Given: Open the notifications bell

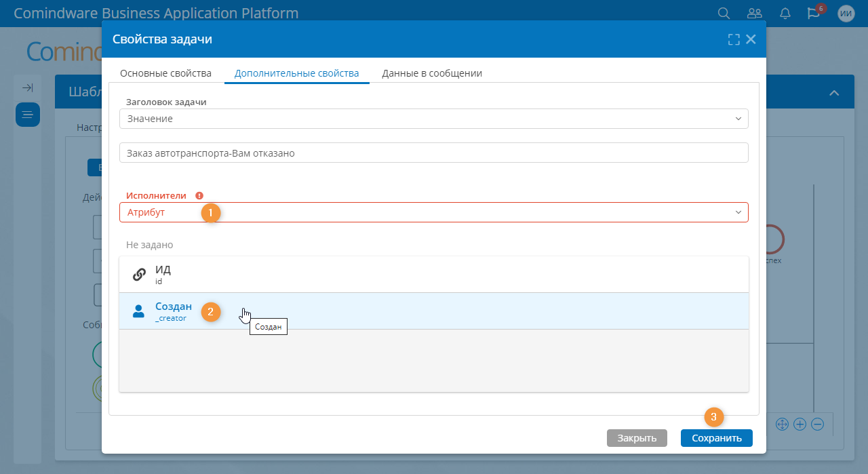Looking at the screenshot, I should 785,14.
